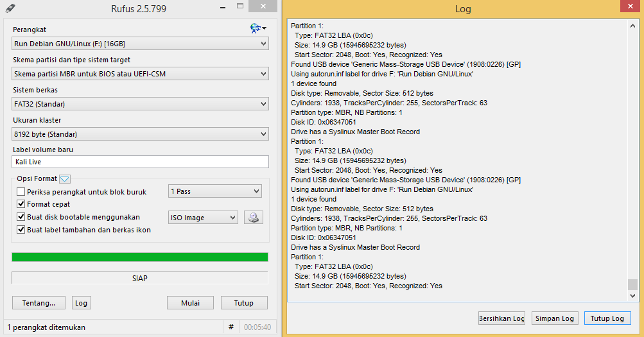Open the ISO Image boot type dropdown

[203, 218]
